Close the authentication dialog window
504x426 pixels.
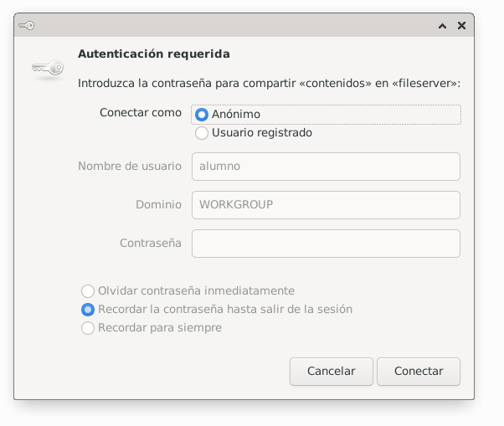point(461,26)
